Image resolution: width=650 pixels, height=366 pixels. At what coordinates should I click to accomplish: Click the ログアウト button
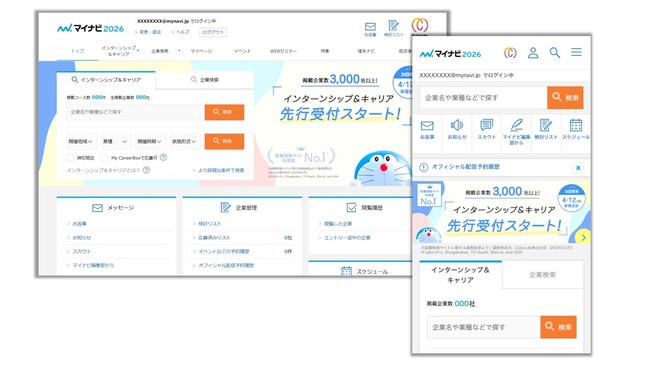(x=213, y=32)
